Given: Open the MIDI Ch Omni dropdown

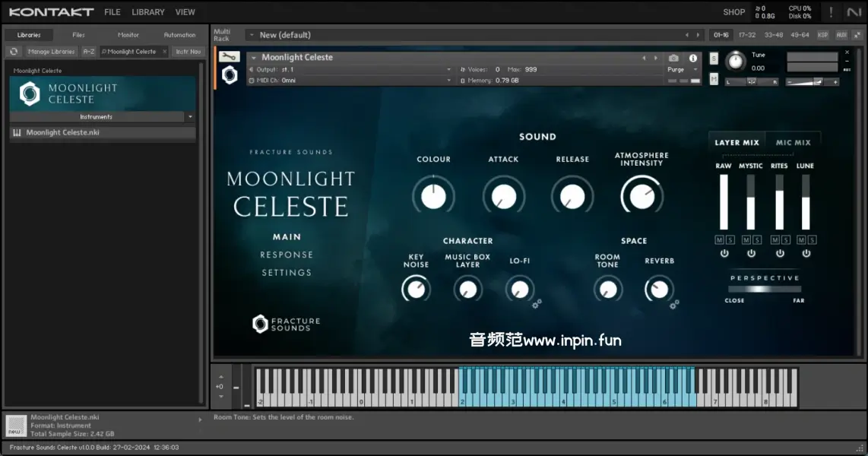Looking at the screenshot, I should point(350,80).
